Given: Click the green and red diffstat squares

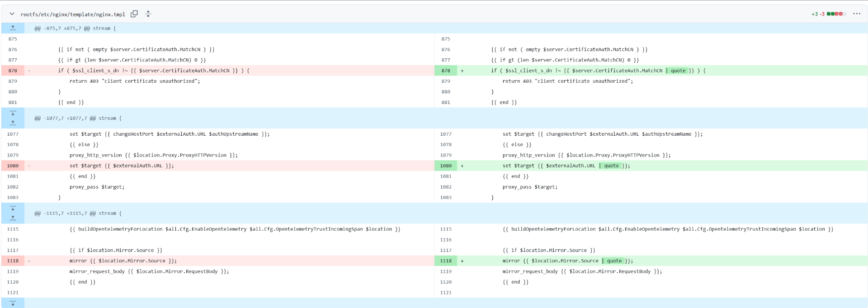Looking at the screenshot, I should tap(836, 14).
